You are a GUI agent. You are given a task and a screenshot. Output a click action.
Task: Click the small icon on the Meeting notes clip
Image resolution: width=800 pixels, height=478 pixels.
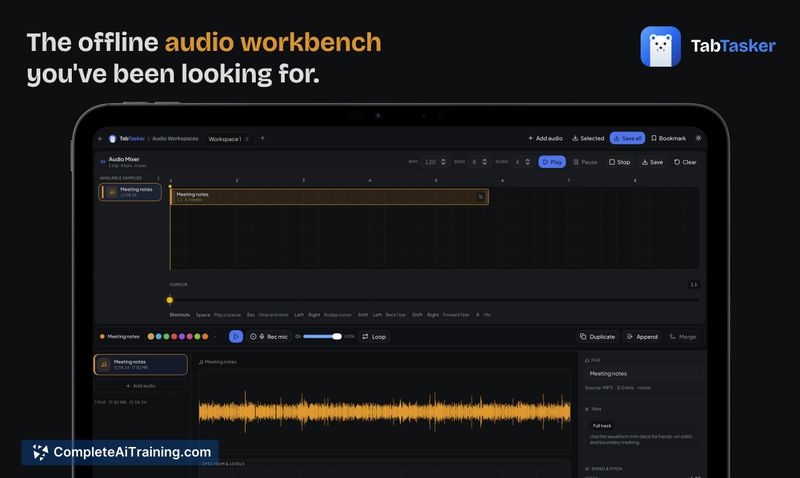[480, 196]
